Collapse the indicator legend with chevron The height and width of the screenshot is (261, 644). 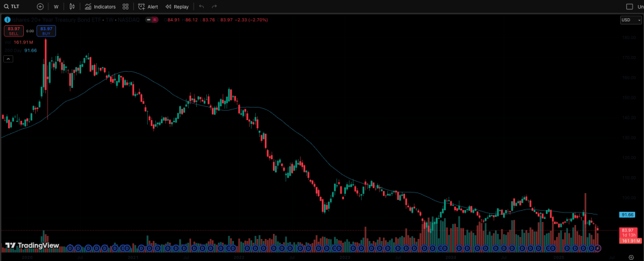click(9, 58)
